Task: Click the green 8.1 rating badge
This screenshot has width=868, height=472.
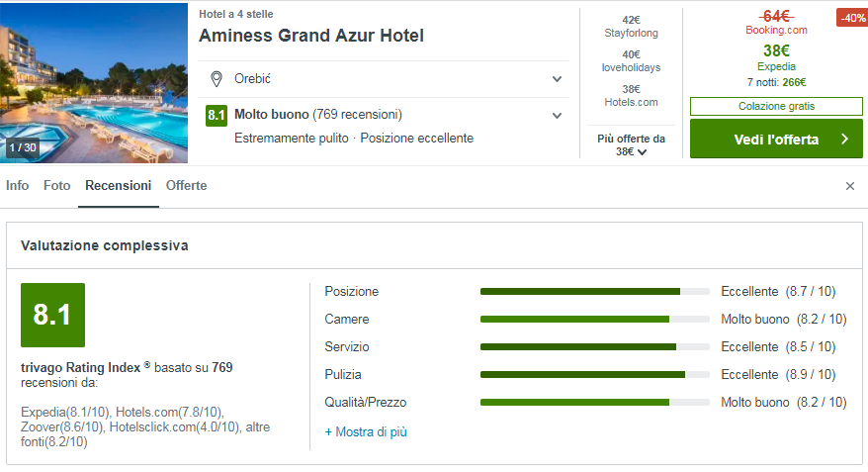Action: tap(217, 115)
